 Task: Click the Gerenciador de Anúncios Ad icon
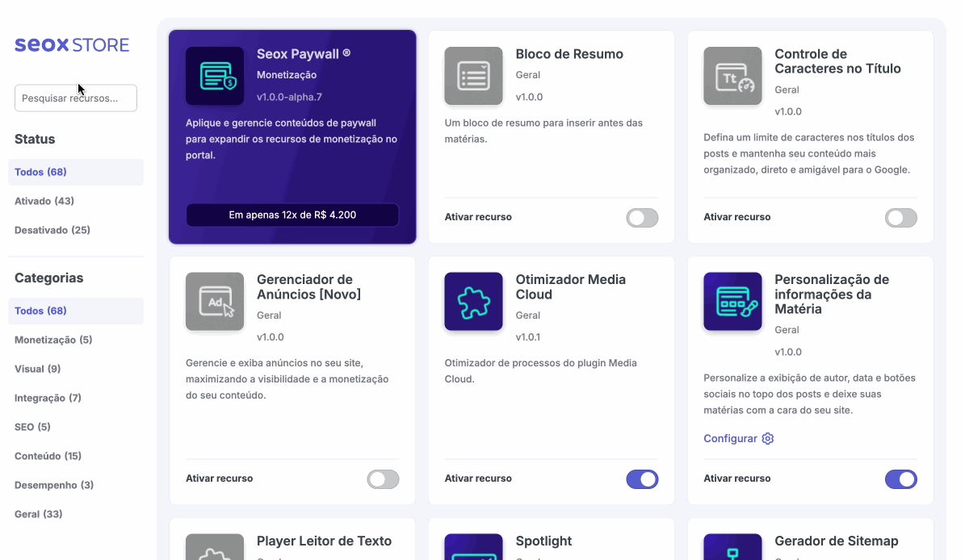point(215,301)
